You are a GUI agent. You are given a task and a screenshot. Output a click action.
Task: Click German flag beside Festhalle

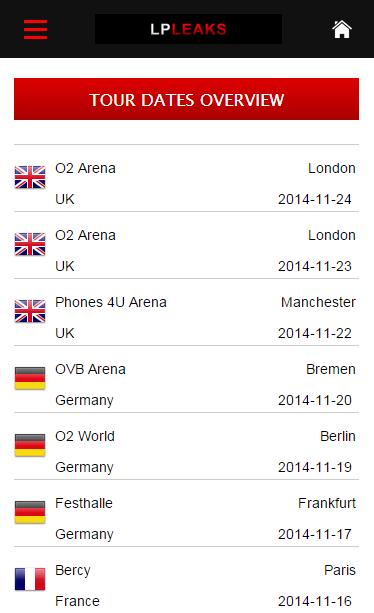click(x=30, y=512)
